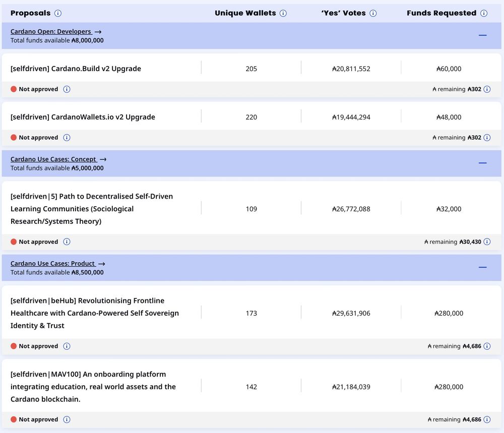Image resolution: width=504 pixels, height=433 pixels.
Task: Collapse the Cardano Open: Developers section
Action: [x=482, y=35]
